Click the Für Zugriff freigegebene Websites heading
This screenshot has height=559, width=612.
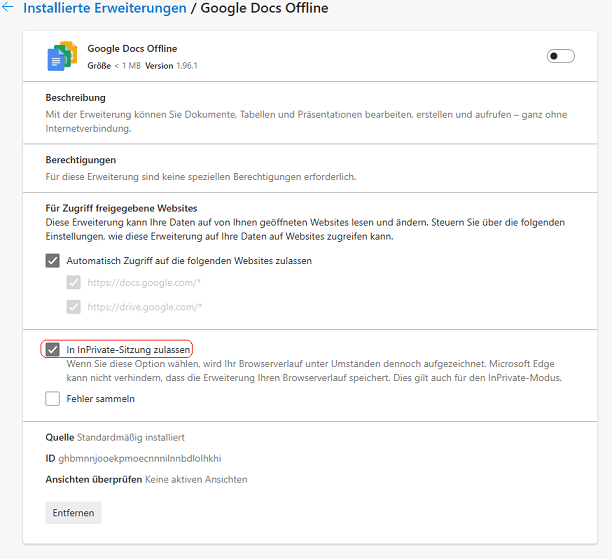[x=121, y=207]
